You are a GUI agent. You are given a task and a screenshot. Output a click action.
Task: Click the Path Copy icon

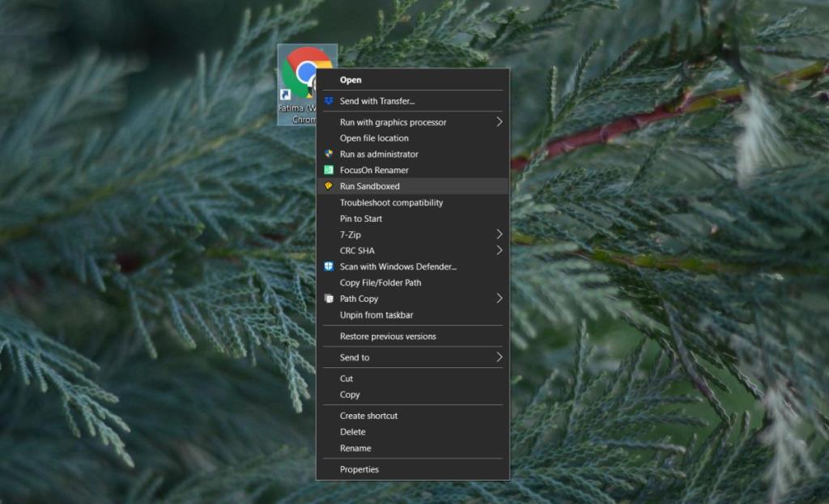point(329,299)
